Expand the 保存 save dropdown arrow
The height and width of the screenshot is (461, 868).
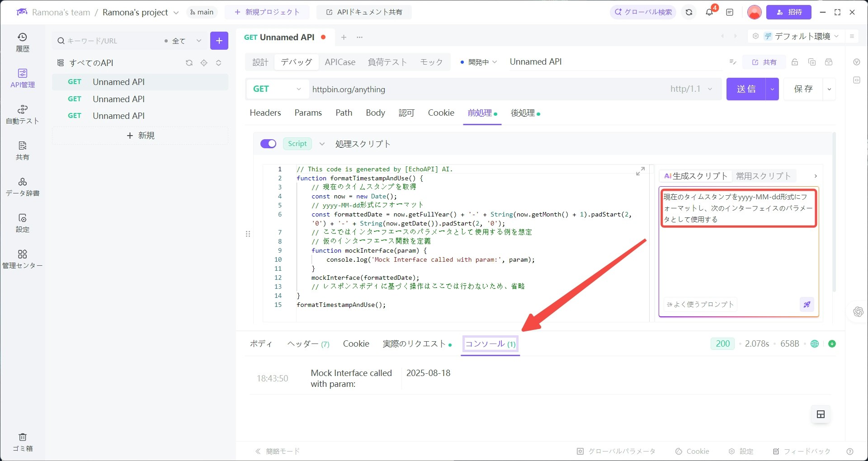coord(830,89)
